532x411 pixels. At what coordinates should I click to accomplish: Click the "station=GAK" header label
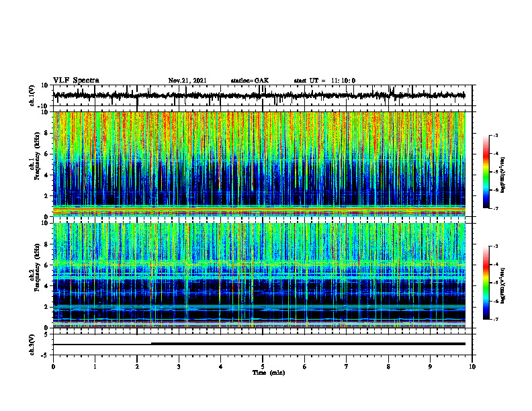[x=250, y=81]
